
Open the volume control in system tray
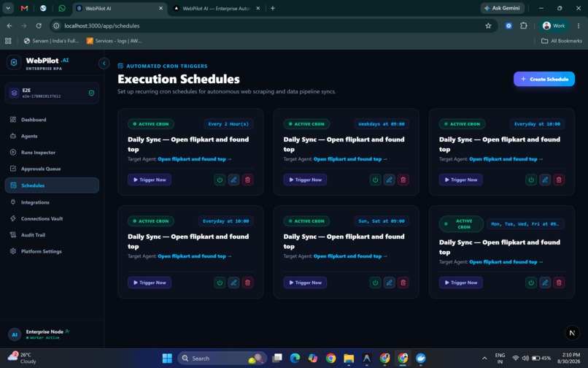point(525,359)
